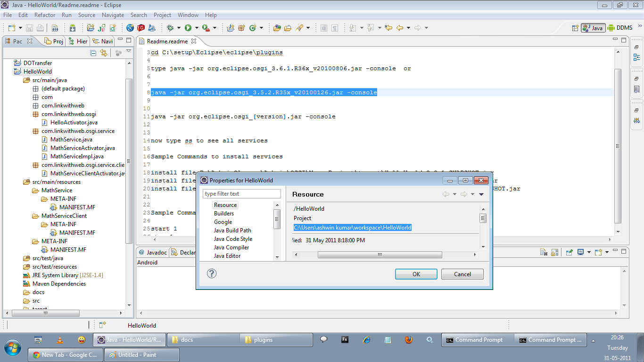
Task: Click the Print toolbar icon
Action: (40, 28)
